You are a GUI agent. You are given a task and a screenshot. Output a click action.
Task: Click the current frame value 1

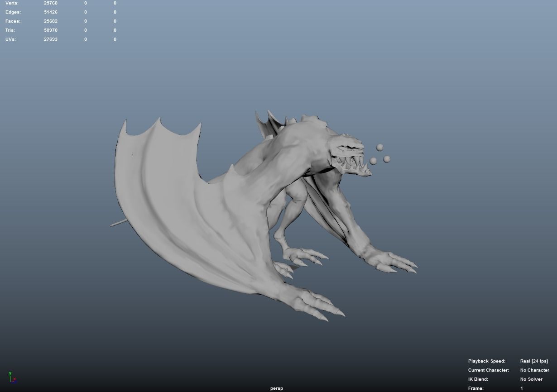click(522, 388)
